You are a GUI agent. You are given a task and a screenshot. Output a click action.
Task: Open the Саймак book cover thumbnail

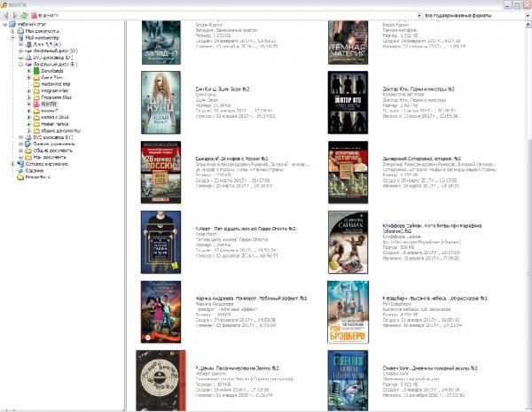[348, 242]
